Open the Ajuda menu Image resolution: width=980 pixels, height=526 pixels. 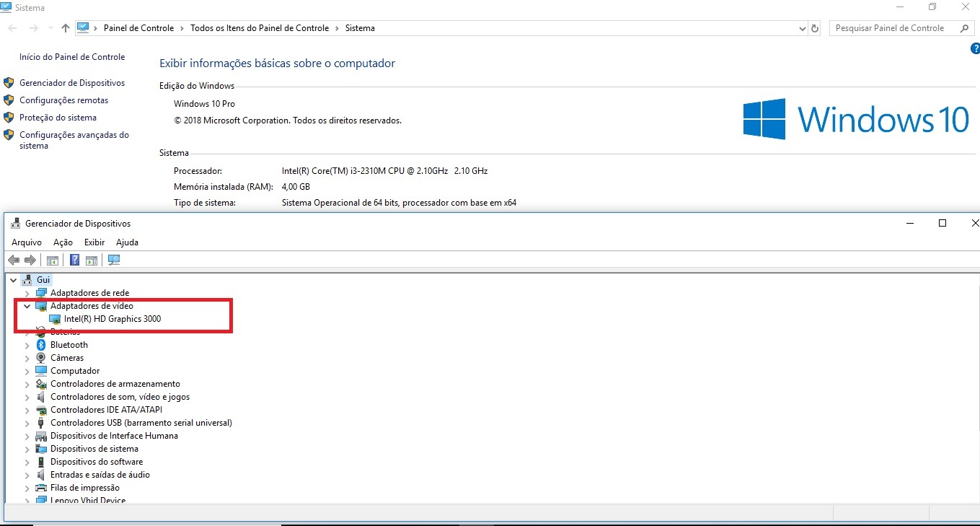click(127, 242)
